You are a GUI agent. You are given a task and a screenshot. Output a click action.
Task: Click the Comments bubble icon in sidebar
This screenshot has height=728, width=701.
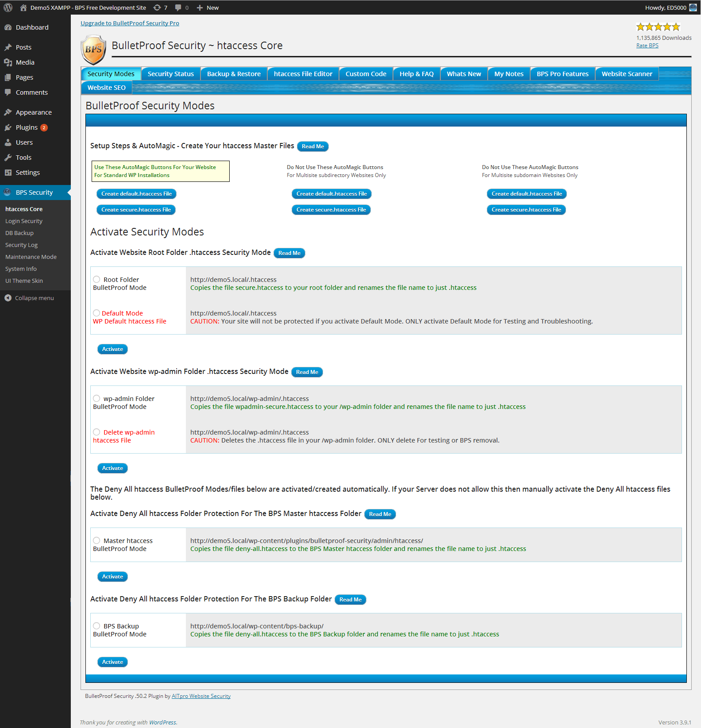coord(8,92)
